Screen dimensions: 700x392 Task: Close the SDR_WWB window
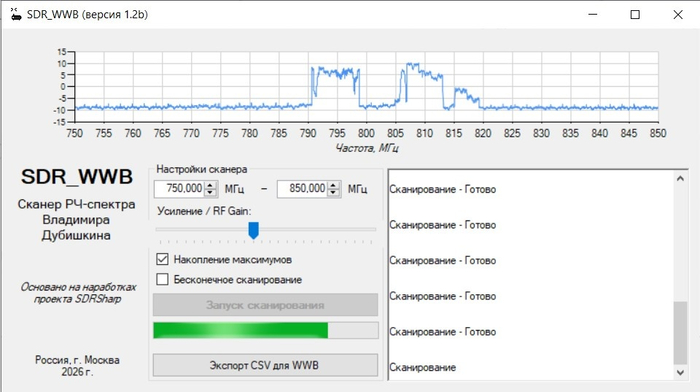pyautogui.click(x=678, y=14)
